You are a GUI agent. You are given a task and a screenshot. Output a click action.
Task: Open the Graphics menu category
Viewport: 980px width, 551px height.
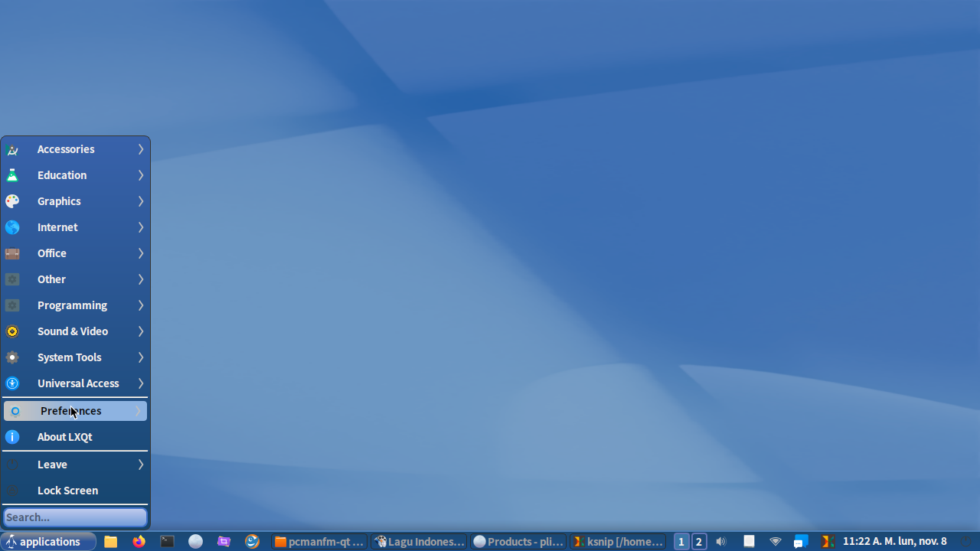75,201
